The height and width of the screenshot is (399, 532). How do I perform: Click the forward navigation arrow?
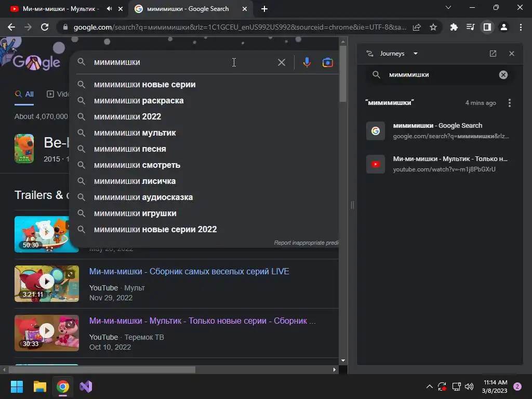28,27
